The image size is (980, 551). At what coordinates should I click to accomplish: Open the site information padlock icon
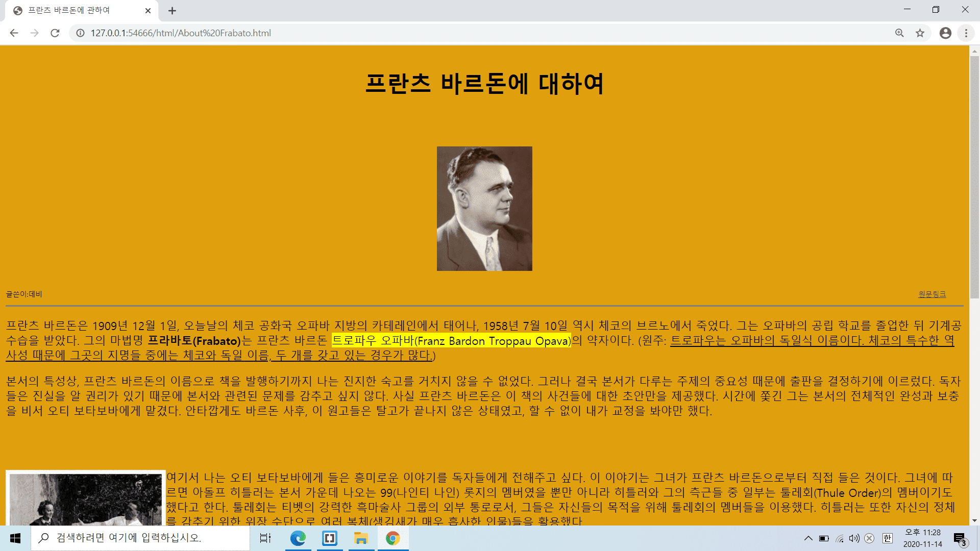tap(80, 33)
